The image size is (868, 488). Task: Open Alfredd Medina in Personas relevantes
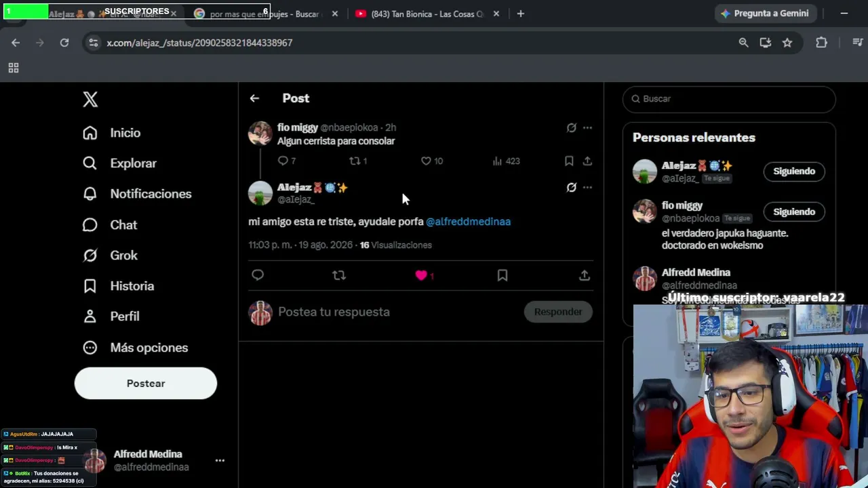[696, 272]
